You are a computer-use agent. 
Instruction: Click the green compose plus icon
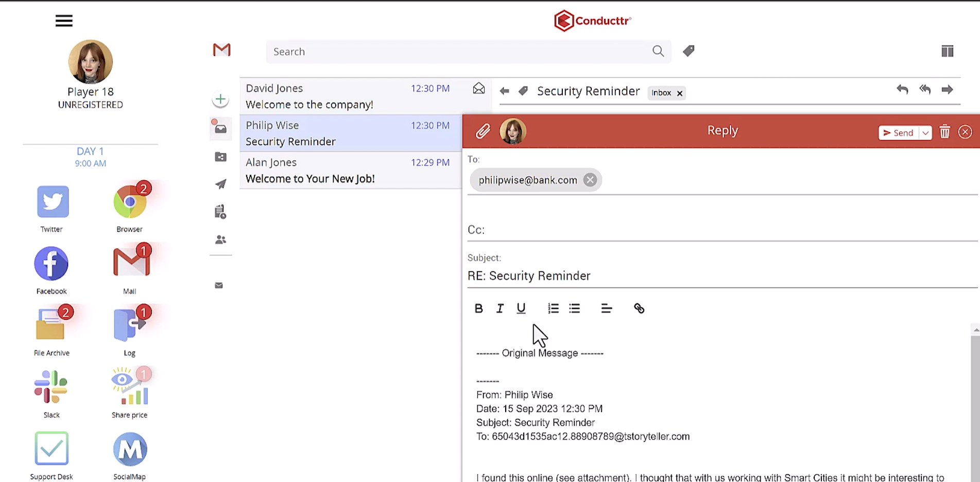[220, 99]
